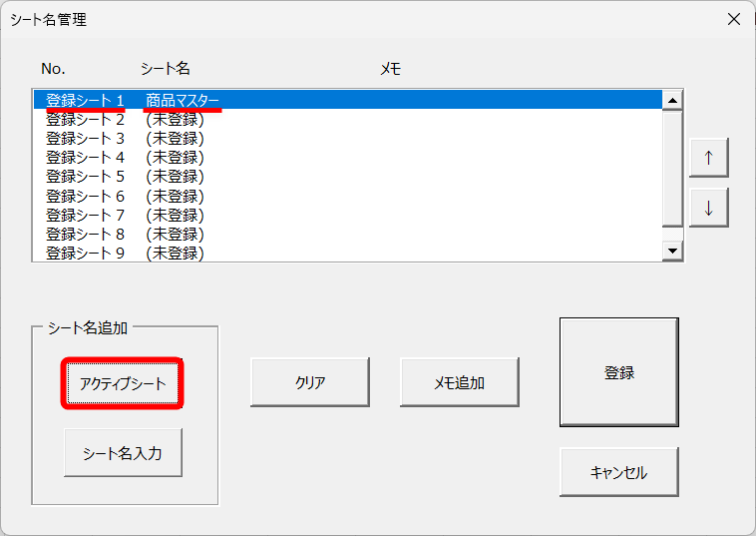Click the キャンセル button
This screenshot has height=536, width=756.
(619, 472)
